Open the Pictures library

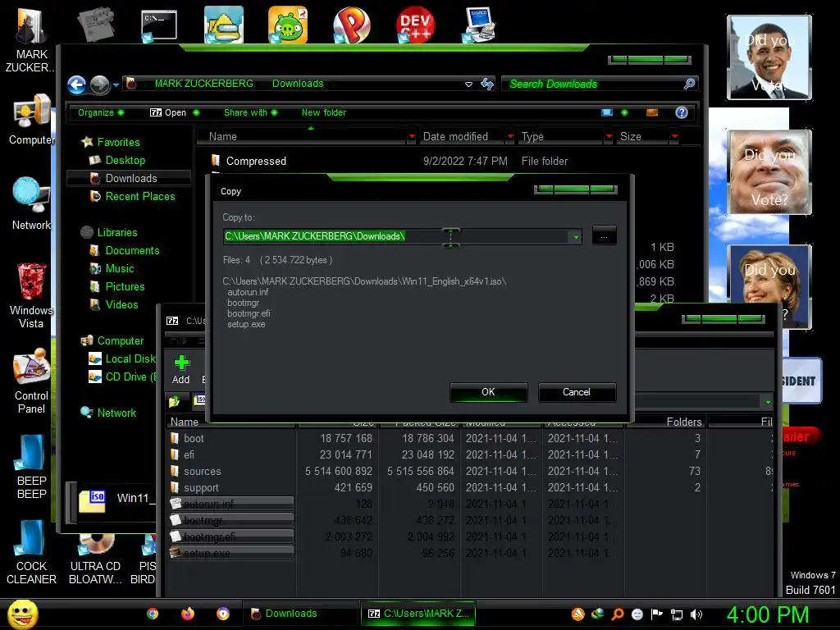click(x=125, y=286)
